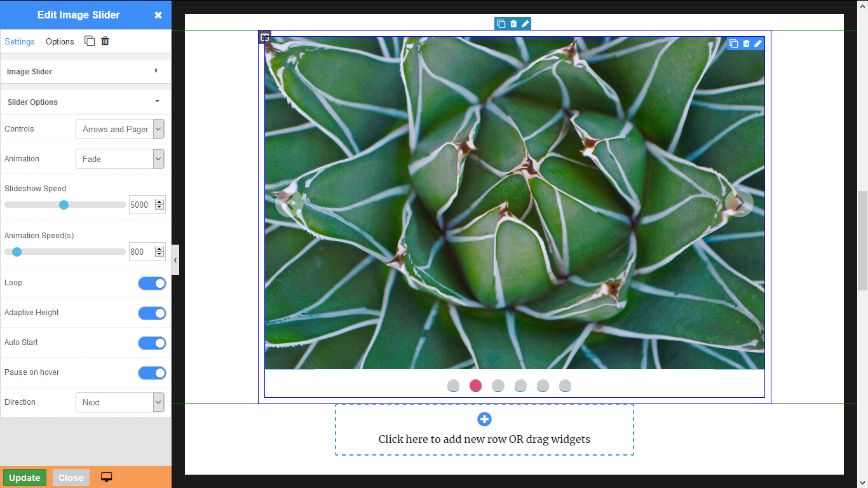Click the slider widget's trash delete icon
The height and width of the screenshot is (488, 868).
tap(746, 44)
